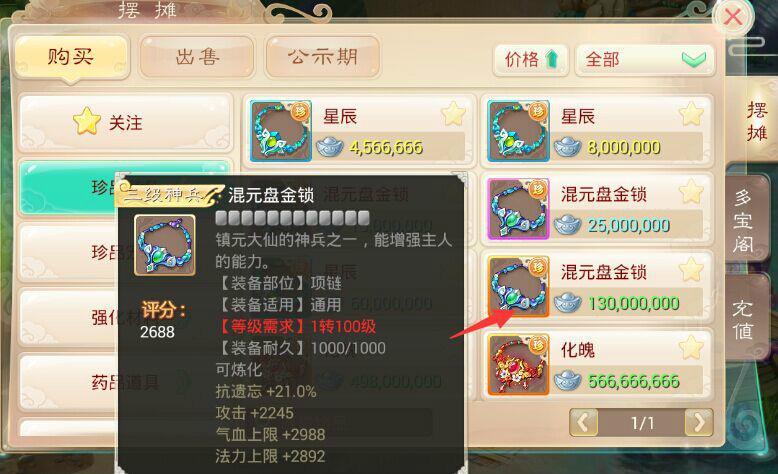Switch to the 公示期 tab
Image resolution: width=778 pixels, height=474 pixels.
323,57
